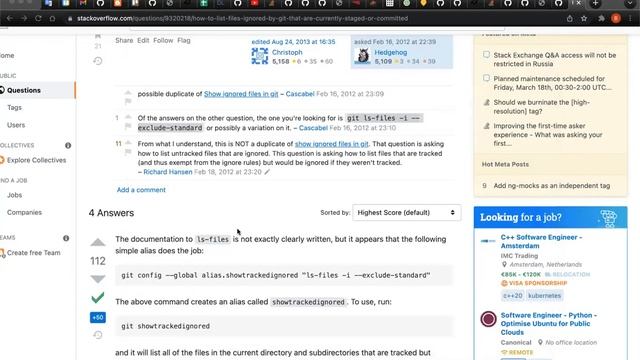Open 'Add ng-mocks as an independent tag'
Screen dimensions: 640x360
pos(552,186)
